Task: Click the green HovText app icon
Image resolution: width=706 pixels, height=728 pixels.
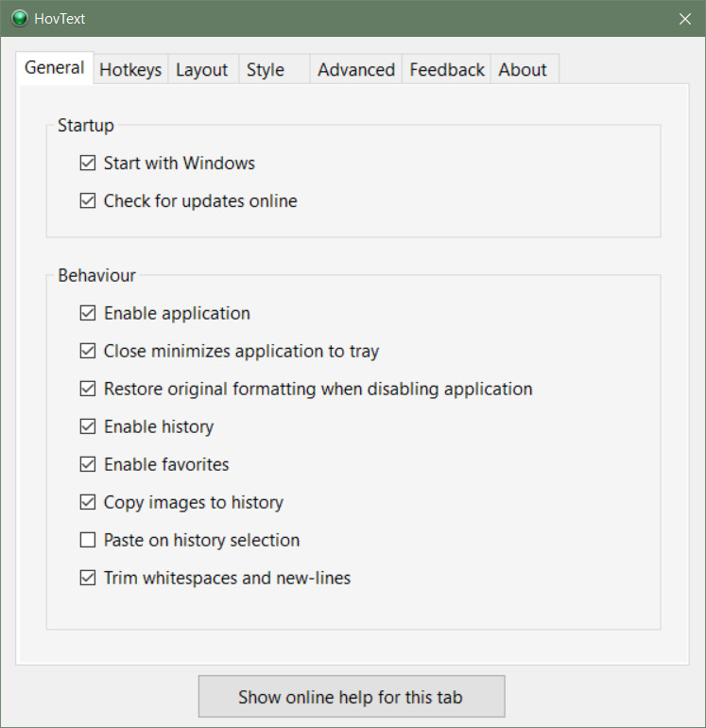Action: 20,19
